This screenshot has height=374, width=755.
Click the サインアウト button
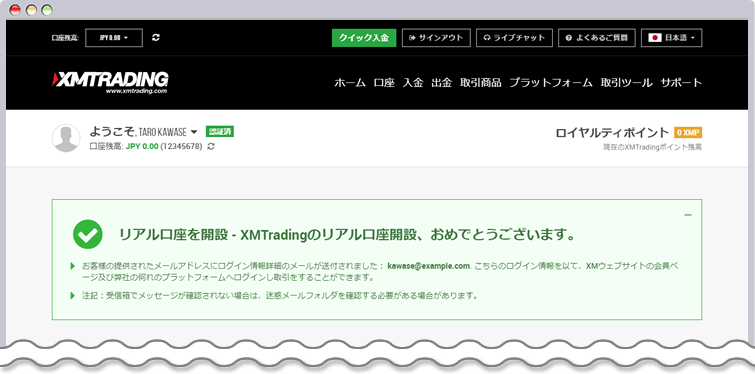coord(436,38)
